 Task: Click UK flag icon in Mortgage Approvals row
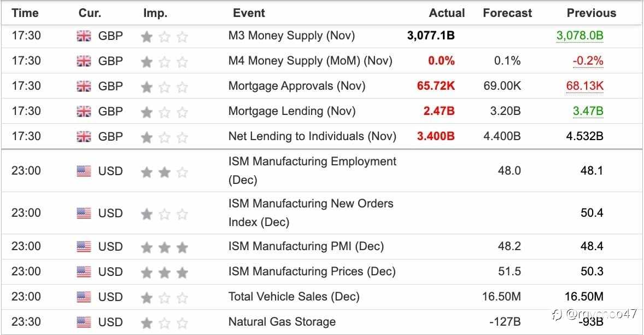click(84, 86)
